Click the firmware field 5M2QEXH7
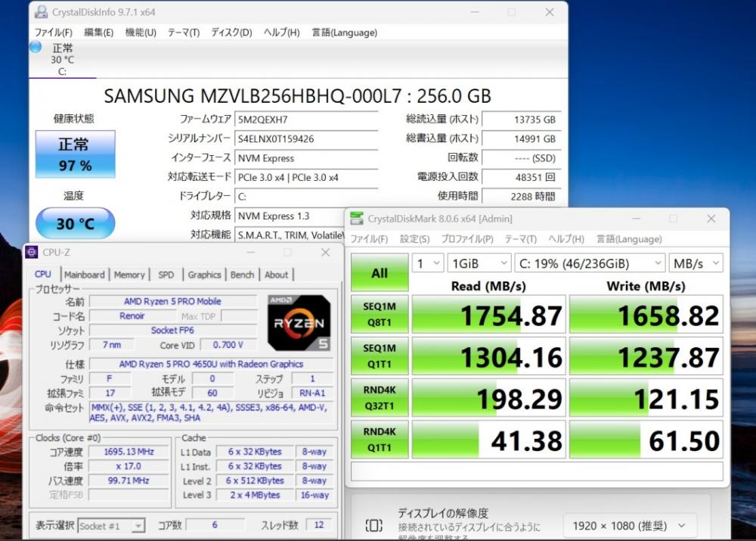This screenshot has height=541, width=756. point(306,120)
